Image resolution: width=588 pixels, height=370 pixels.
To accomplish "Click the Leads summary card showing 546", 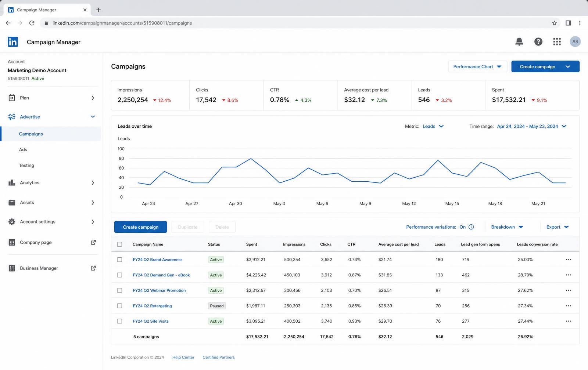I will [x=448, y=95].
